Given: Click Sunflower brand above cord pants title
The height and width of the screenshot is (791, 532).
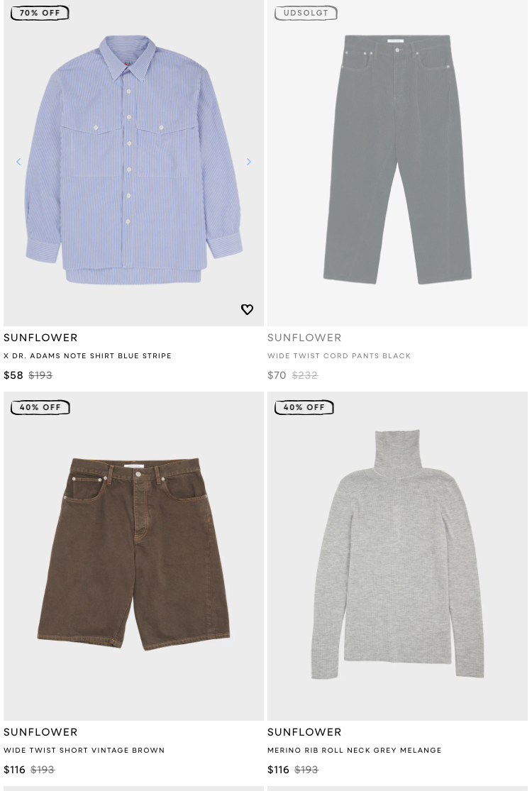Looking at the screenshot, I should [x=304, y=338].
